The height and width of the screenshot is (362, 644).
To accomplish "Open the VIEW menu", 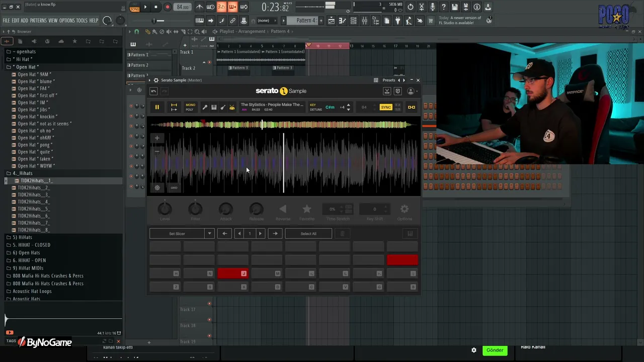I will (x=53, y=21).
